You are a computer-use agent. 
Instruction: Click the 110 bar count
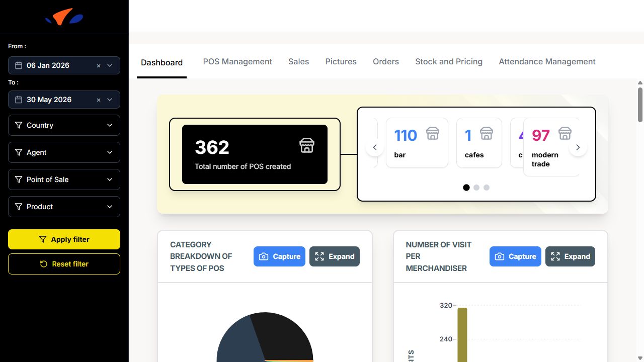[x=406, y=135]
